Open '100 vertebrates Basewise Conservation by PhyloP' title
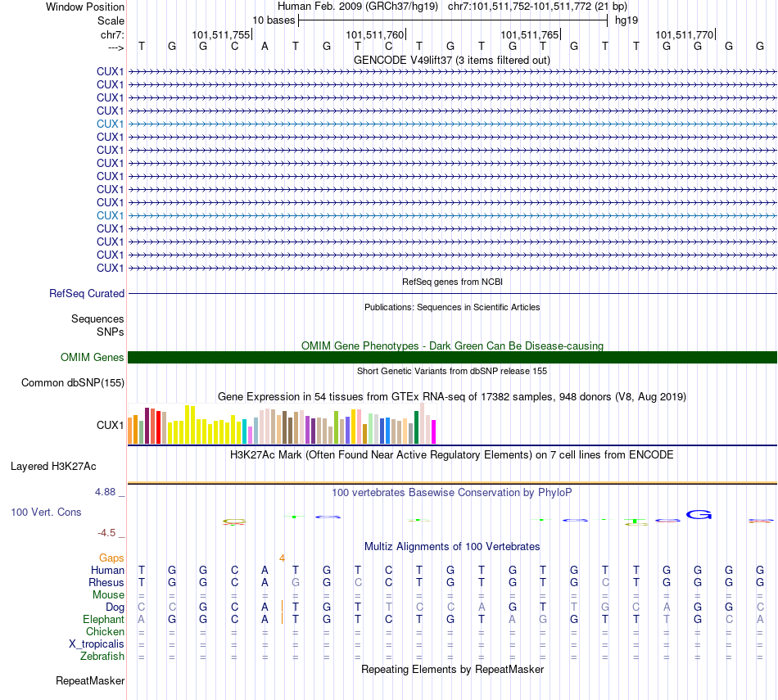This screenshot has width=778, height=700. (452, 493)
